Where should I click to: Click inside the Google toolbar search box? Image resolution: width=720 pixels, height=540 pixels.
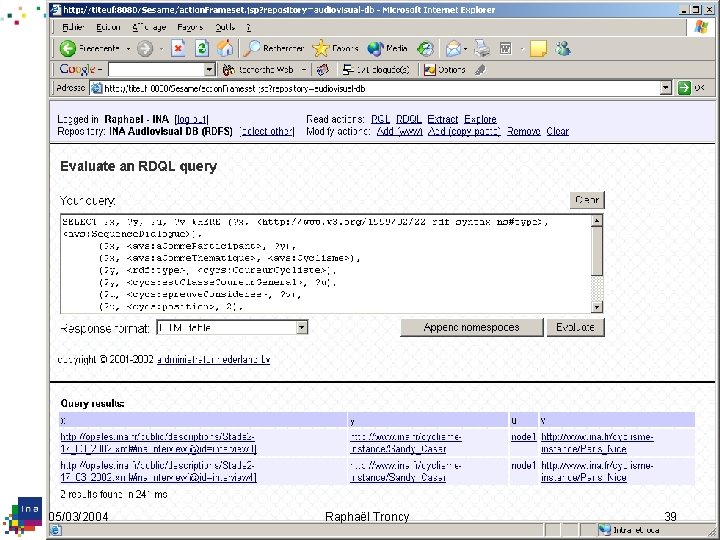[156, 70]
